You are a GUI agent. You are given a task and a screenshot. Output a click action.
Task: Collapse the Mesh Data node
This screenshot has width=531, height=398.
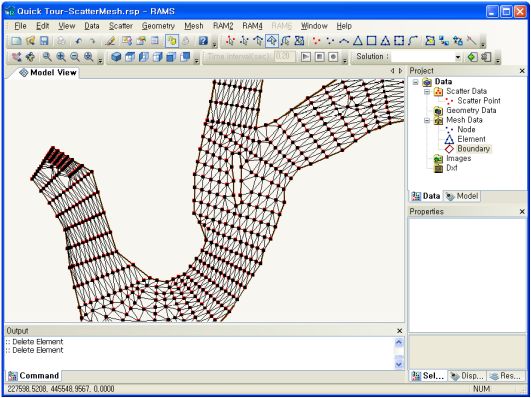point(427,120)
